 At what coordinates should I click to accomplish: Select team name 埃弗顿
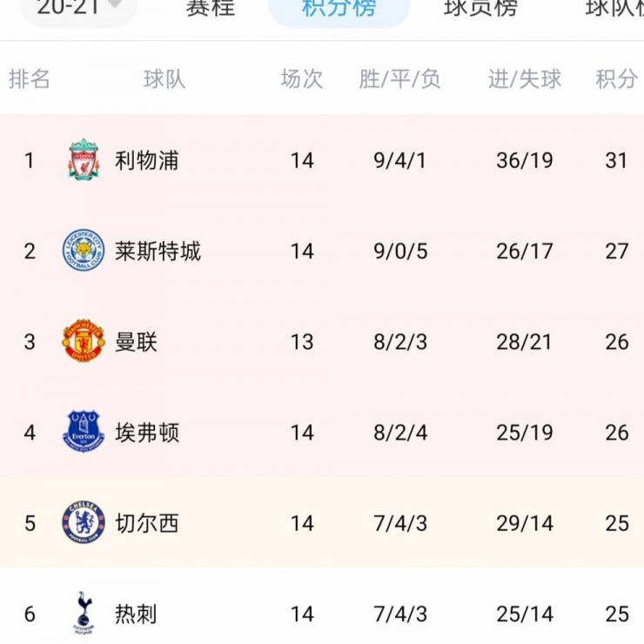pyautogui.click(x=147, y=433)
